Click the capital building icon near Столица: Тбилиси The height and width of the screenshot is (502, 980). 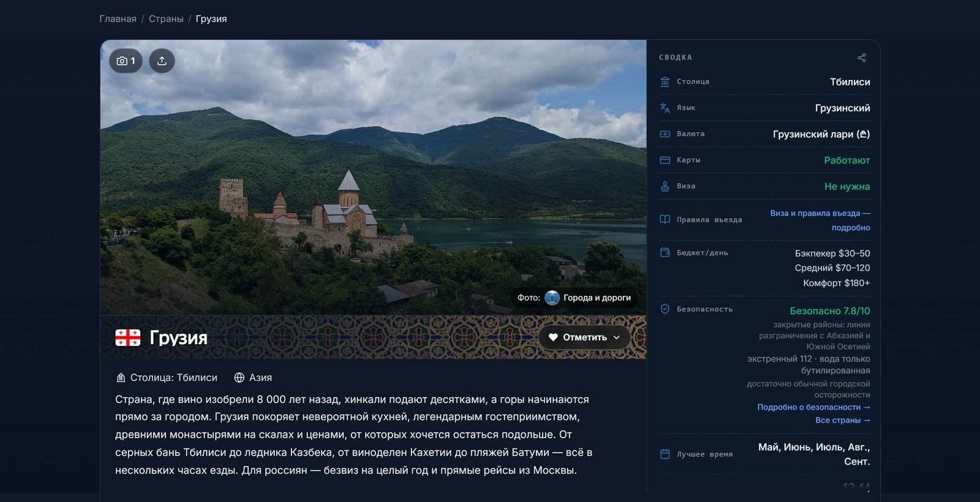pyautogui.click(x=121, y=378)
